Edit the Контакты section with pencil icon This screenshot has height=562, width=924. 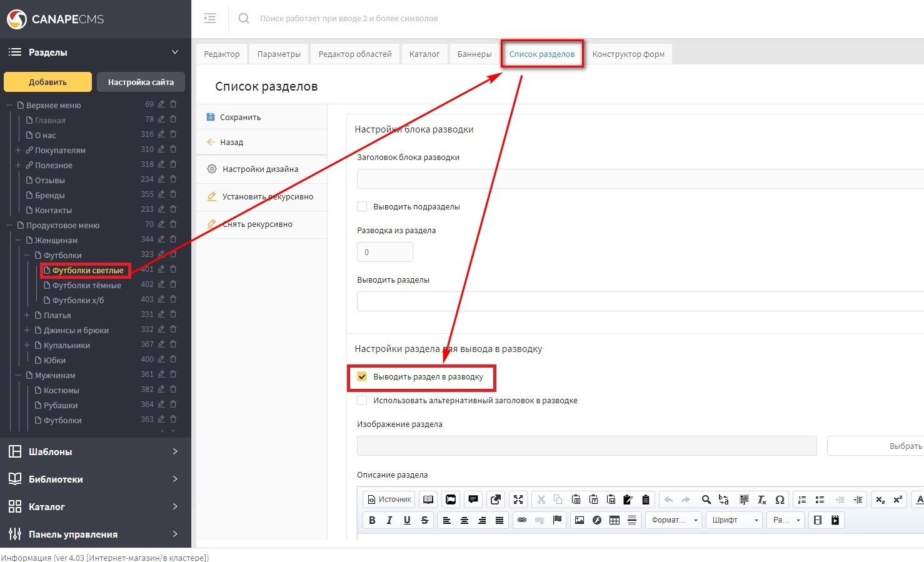pos(161,209)
